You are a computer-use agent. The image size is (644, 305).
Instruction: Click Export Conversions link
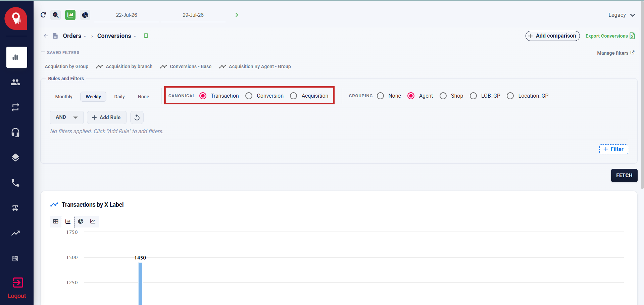[x=610, y=36]
